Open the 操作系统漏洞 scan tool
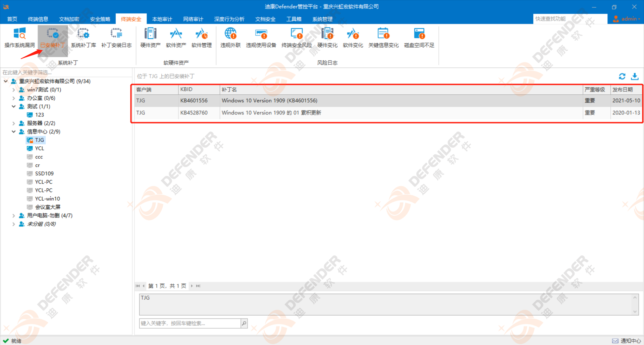Screen dimensions: 644x345 [19, 38]
